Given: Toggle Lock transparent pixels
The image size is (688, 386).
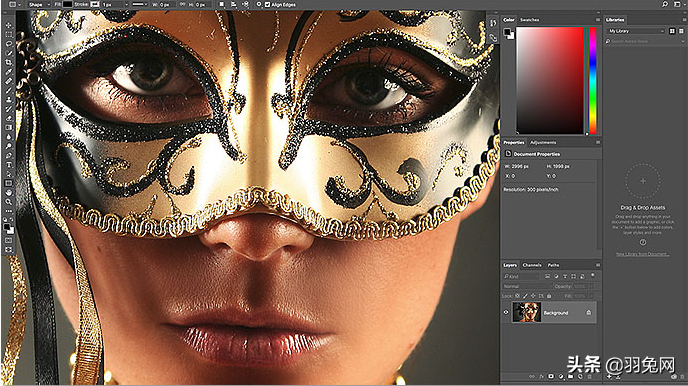Looking at the screenshot, I should pyautogui.click(x=518, y=296).
